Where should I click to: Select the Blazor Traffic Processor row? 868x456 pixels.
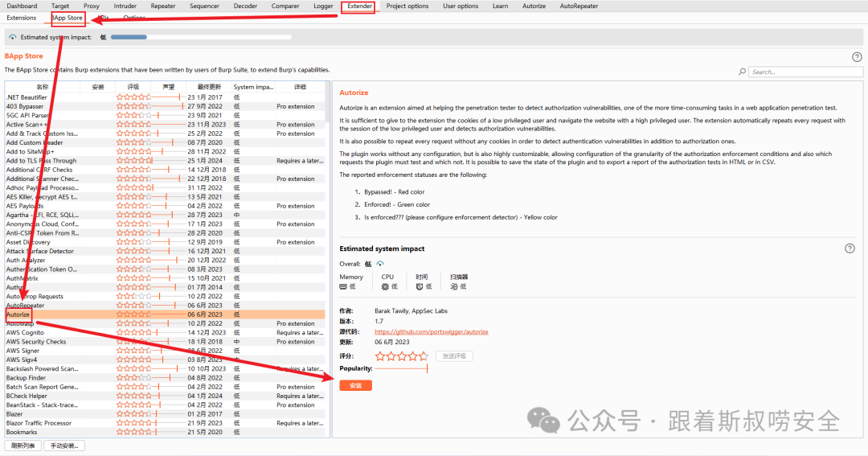click(x=165, y=423)
